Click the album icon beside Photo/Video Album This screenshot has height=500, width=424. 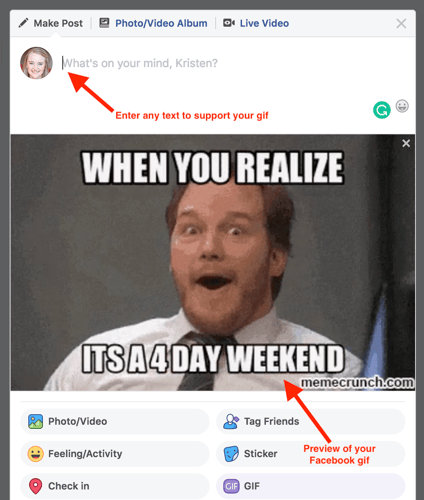pos(104,23)
